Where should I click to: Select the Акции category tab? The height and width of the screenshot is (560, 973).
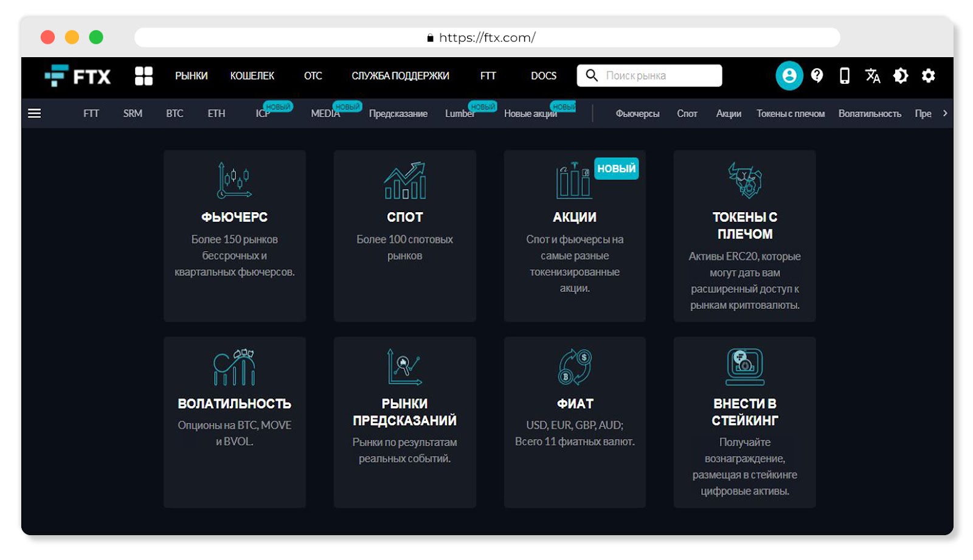point(729,114)
